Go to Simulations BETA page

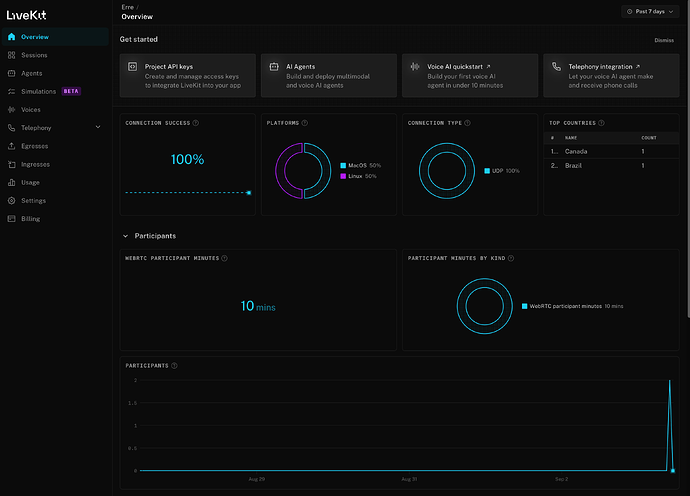click(x=55, y=91)
